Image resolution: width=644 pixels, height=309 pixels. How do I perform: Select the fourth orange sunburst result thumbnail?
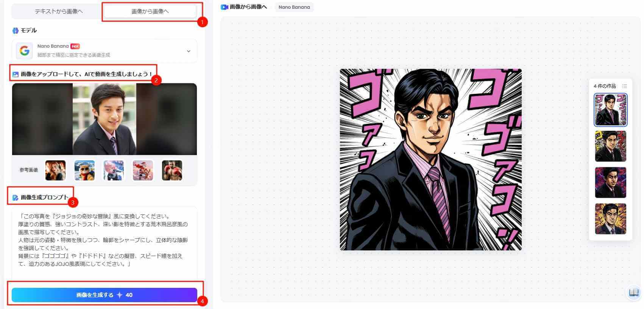click(x=611, y=219)
